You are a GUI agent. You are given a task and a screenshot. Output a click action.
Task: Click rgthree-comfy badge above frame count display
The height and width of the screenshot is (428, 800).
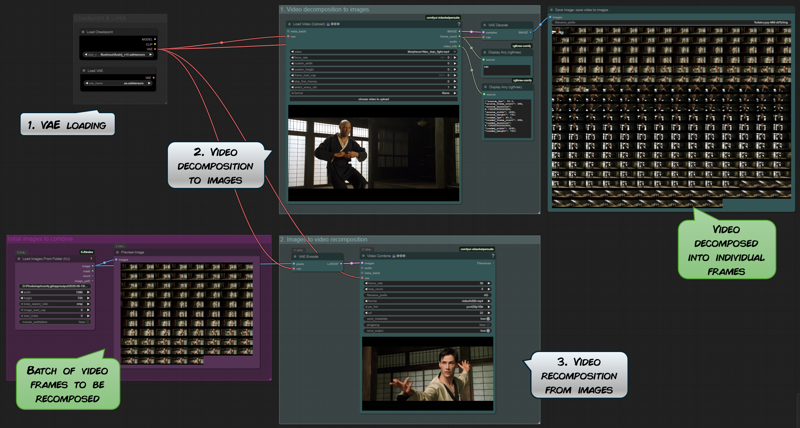coord(521,46)
